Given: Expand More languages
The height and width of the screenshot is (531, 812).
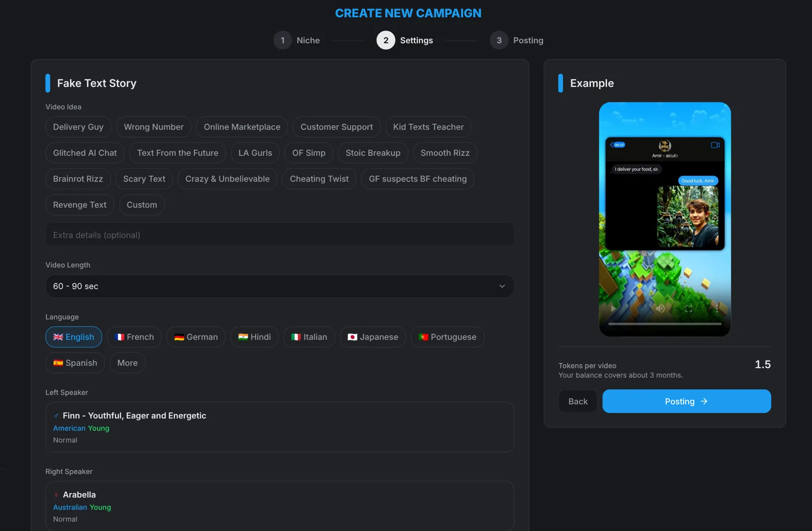Looking at the screenshot, I should (127, 363).
